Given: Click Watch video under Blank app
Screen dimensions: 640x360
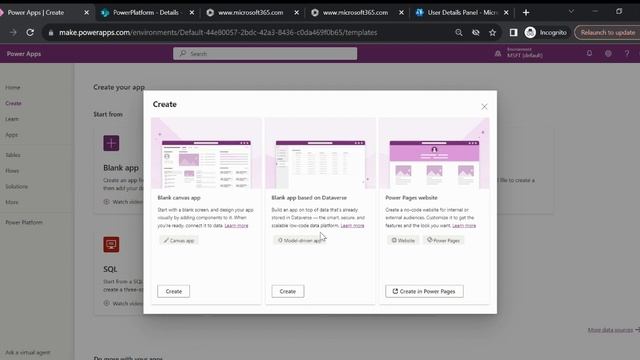Looking at the screenshot, I should (123, 202).
